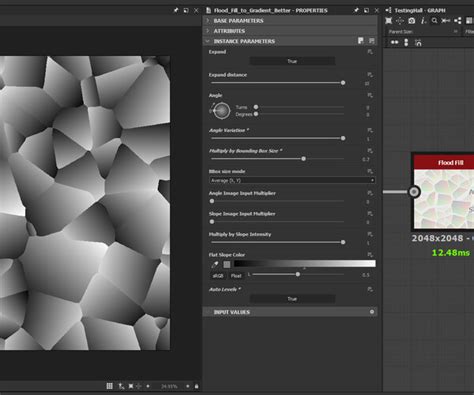Screen dimensions: 474x395
Task: Click the align nodes icon in graph toolbar
Action: click(x=446, y=21)
